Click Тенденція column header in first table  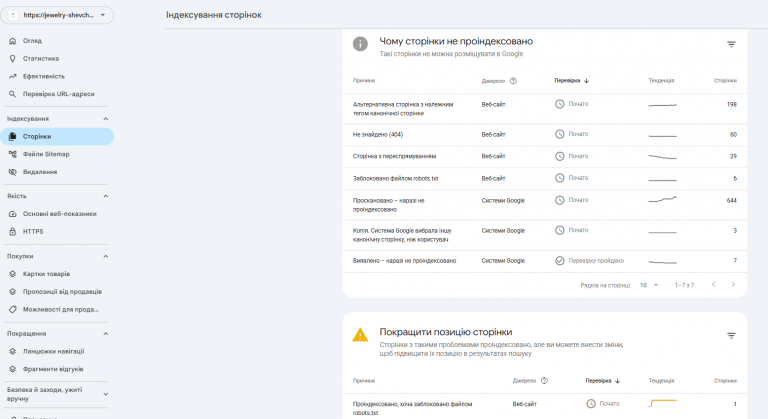point(661,80)
